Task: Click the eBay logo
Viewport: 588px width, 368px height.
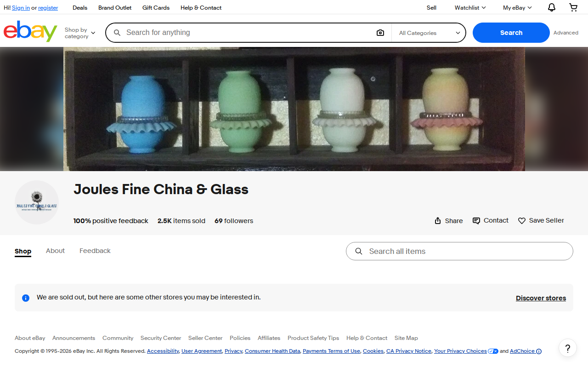Action: coord(30,31)
